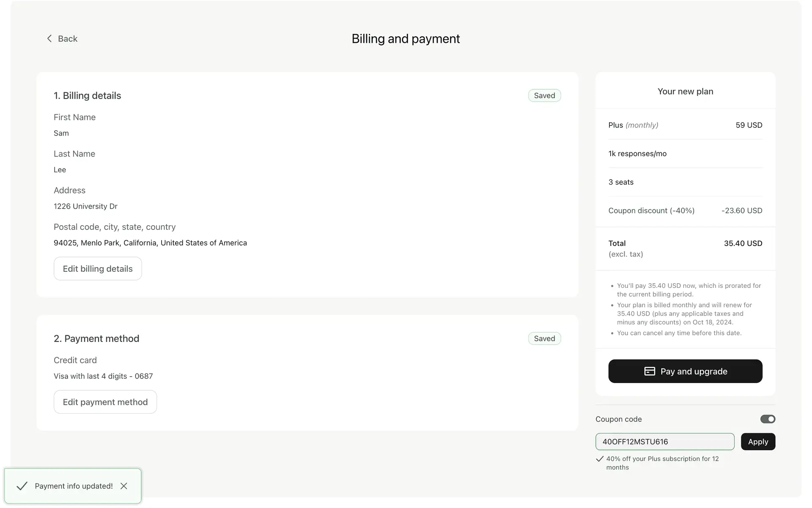Click the Coupon discount (-40%) row
The image size is (812, 508).
pos(685,210)
